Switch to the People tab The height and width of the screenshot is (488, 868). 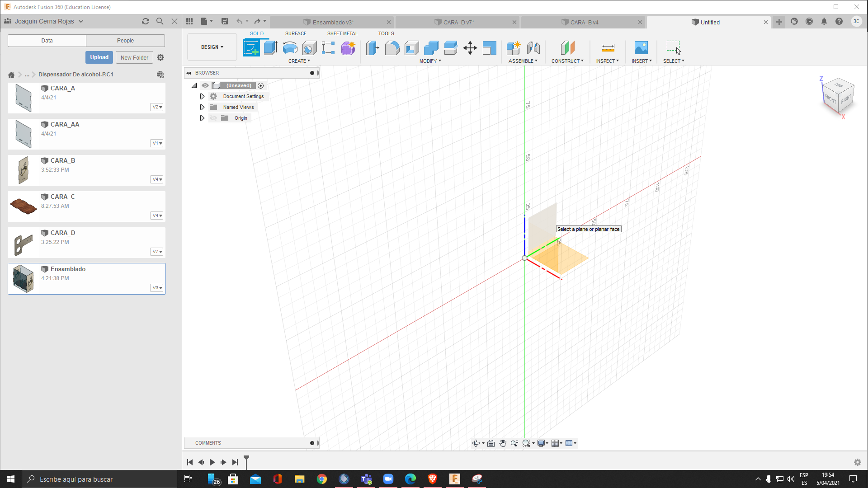tap(125, 41)
